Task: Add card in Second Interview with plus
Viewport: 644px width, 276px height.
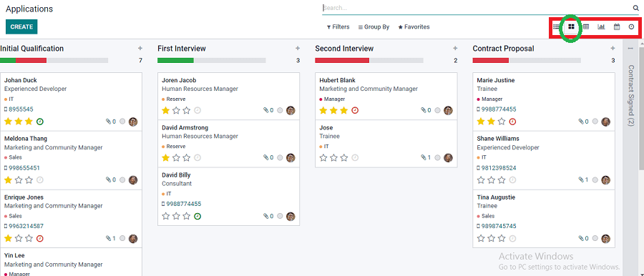Action: click(455, 49)
